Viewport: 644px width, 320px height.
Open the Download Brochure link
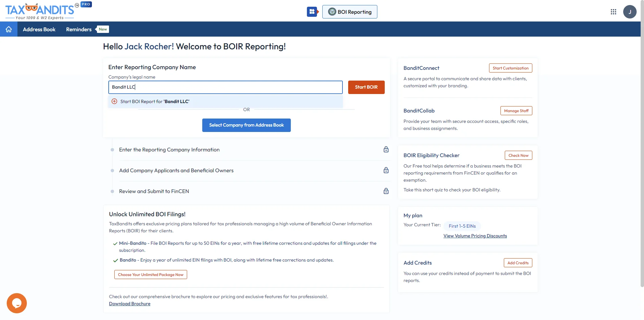pyautogui.click(x=129, y=304)
